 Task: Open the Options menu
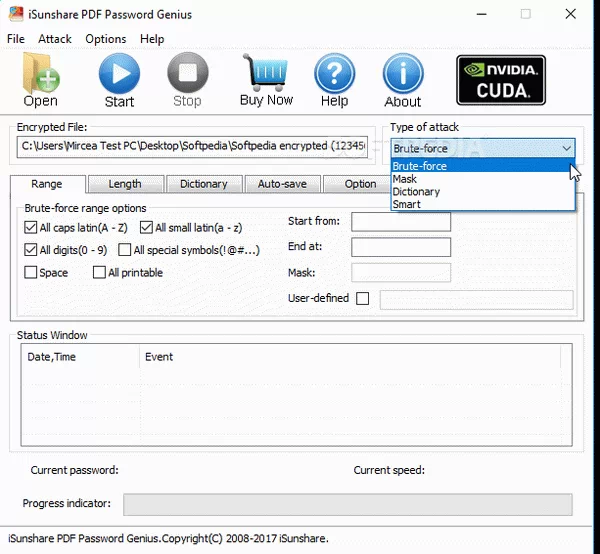(x=106, y=39)
